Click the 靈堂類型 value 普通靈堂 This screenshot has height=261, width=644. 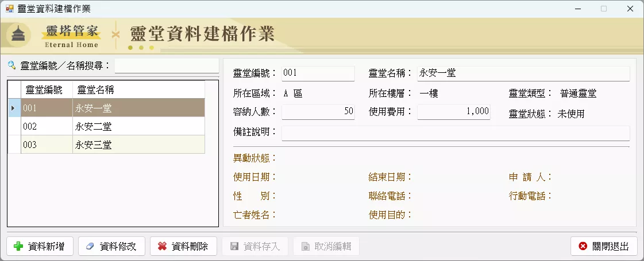[x=578, y=94]
